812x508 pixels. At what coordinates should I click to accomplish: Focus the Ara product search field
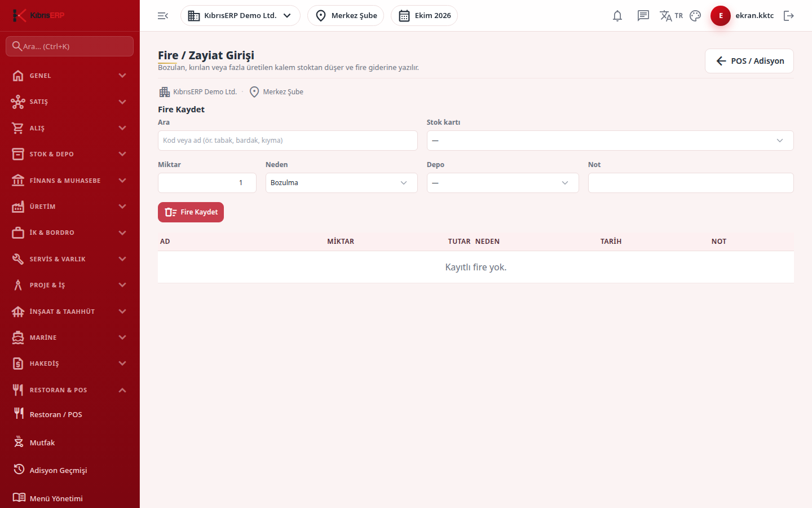pos(288,141)
